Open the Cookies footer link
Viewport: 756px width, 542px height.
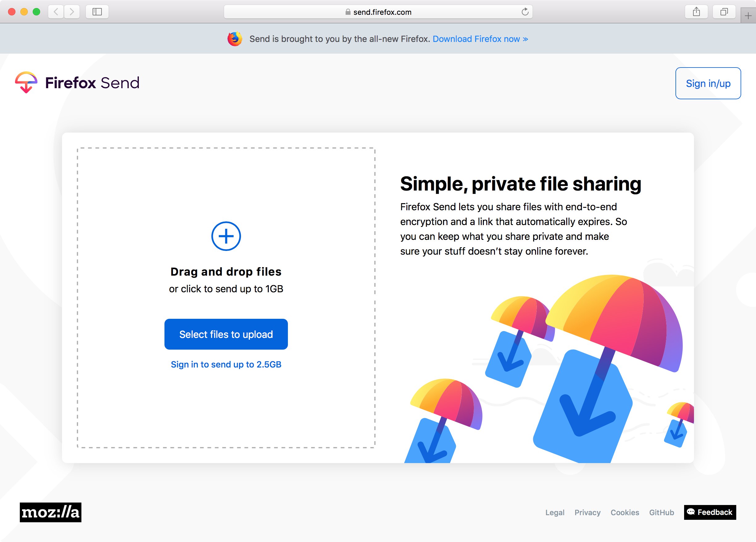point(625,512)
